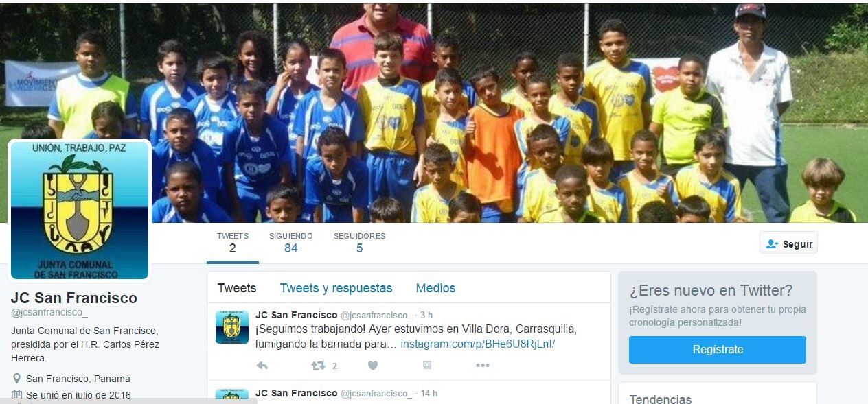Open the Junta Comunal profile picture

pos(80,211)
